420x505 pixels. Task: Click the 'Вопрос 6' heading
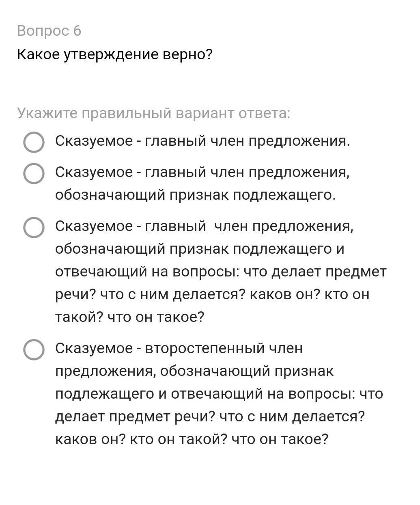click(x=49, y=31)
